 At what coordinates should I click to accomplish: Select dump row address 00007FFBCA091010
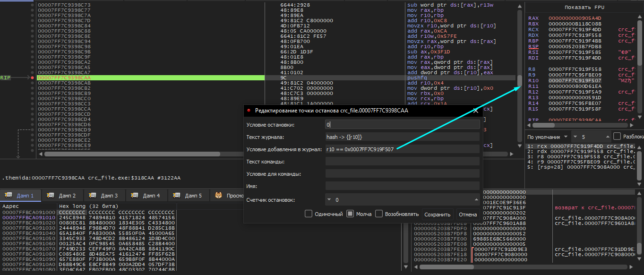[x=28, y=217]
